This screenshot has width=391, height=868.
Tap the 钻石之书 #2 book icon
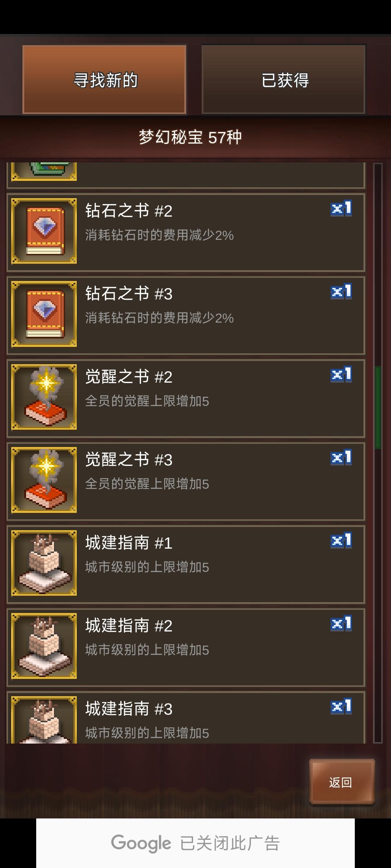[x=44, y=231]
